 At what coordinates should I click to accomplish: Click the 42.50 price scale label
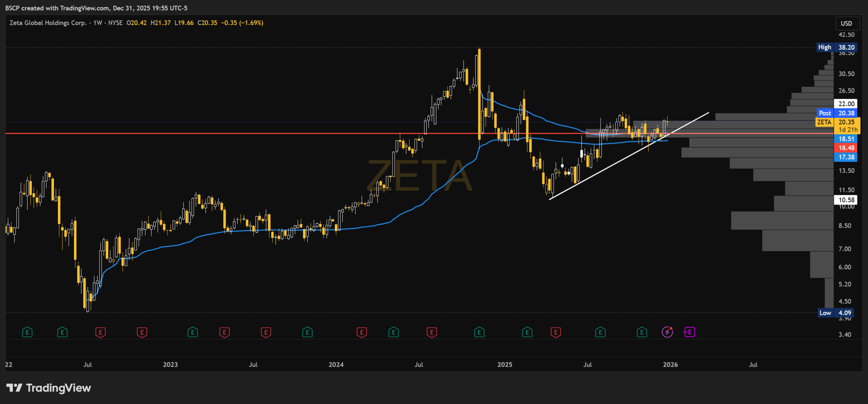coord(846,35)
